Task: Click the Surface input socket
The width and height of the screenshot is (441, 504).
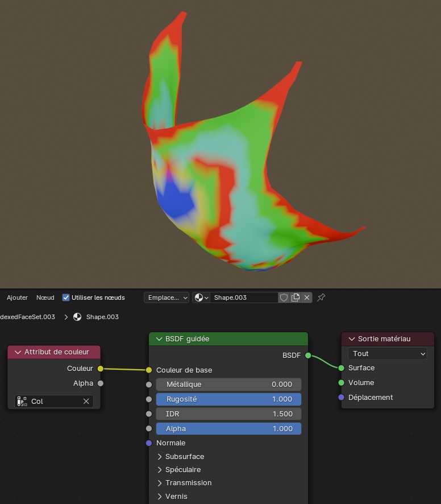Action: pos(342,368)
